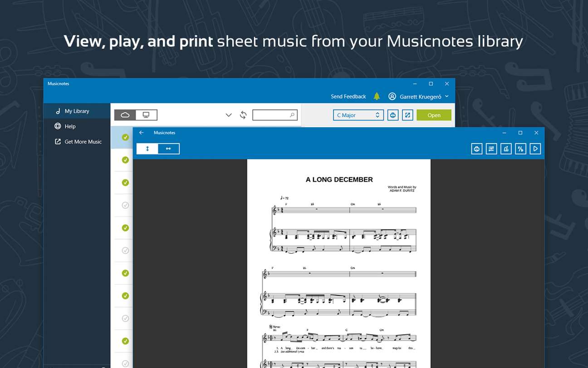
Task: Click the library print icon beside C Major
Action: (x=393, y=115)
